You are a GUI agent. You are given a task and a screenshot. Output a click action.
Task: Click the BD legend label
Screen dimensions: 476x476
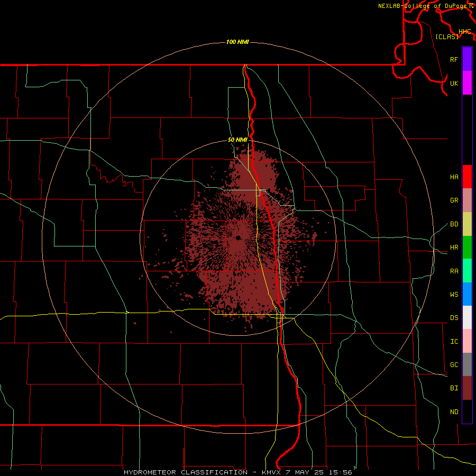(x=454, y=224)
